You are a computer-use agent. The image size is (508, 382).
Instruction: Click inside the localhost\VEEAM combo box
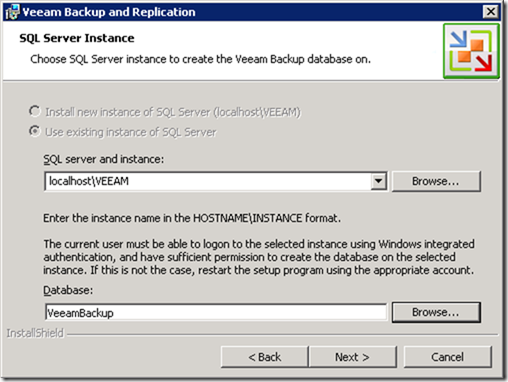(x=208, y=181)
